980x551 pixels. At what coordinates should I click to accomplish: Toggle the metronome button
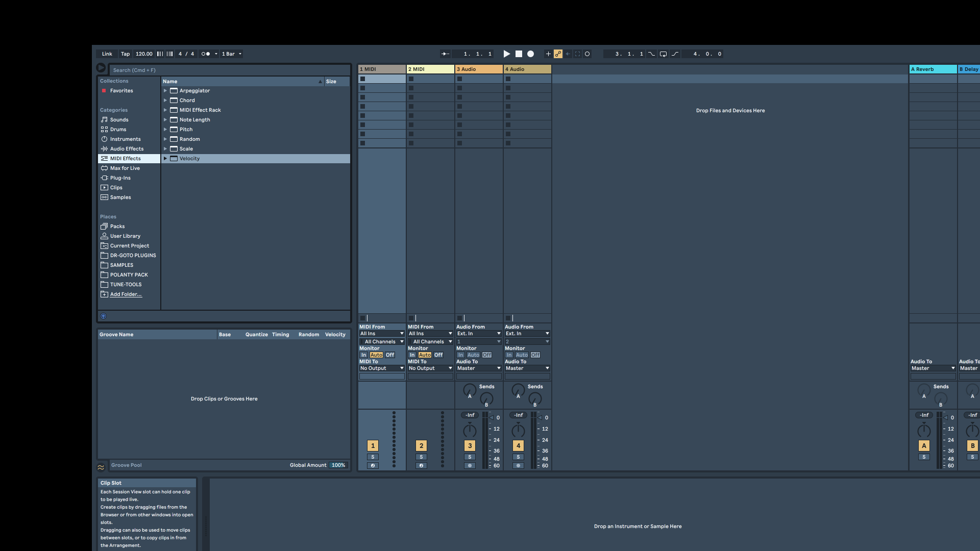[206, 54]
